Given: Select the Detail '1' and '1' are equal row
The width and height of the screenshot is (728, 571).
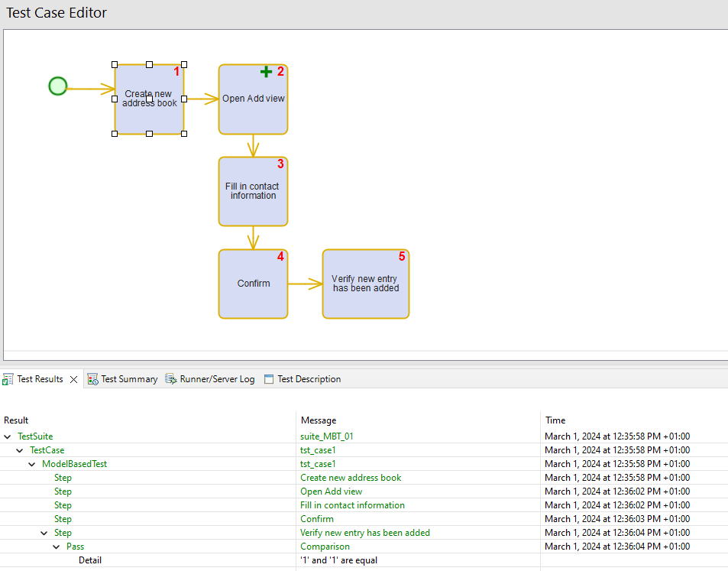Looking at the screenshot, I should click(x=338, y=560).
